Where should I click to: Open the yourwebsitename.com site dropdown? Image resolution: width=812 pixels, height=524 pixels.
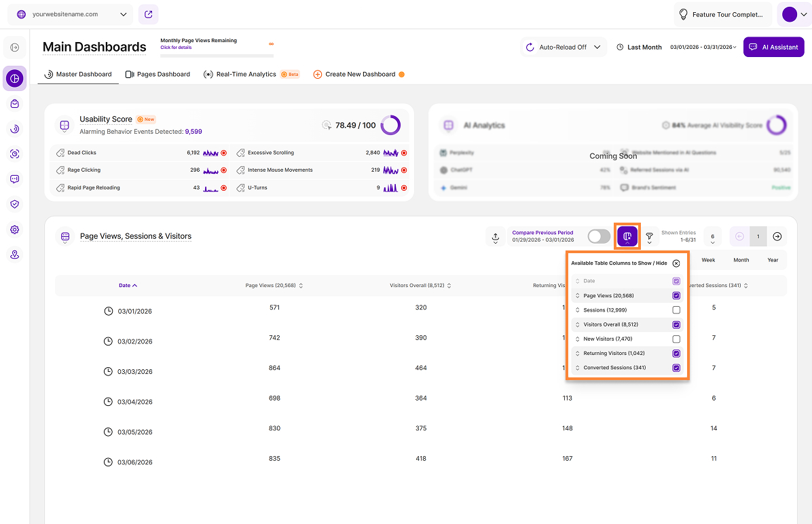click(x=71, y=14)
